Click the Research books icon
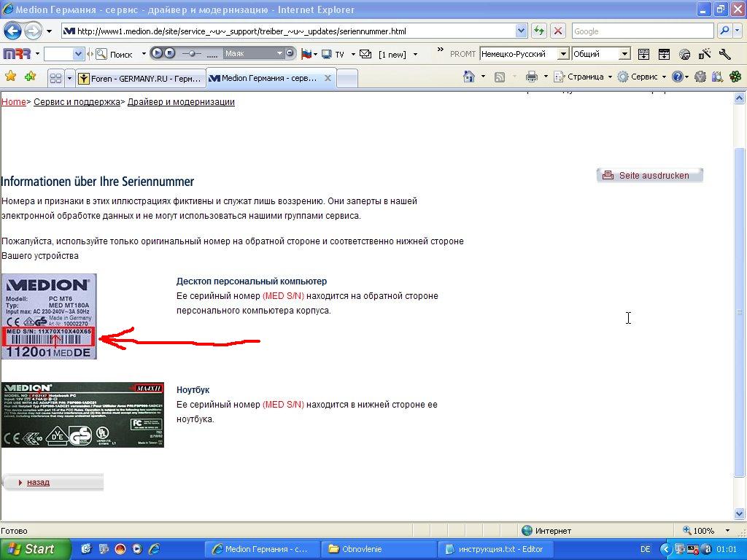The width and height of the screenshot is (747, 560). point(718,77)
